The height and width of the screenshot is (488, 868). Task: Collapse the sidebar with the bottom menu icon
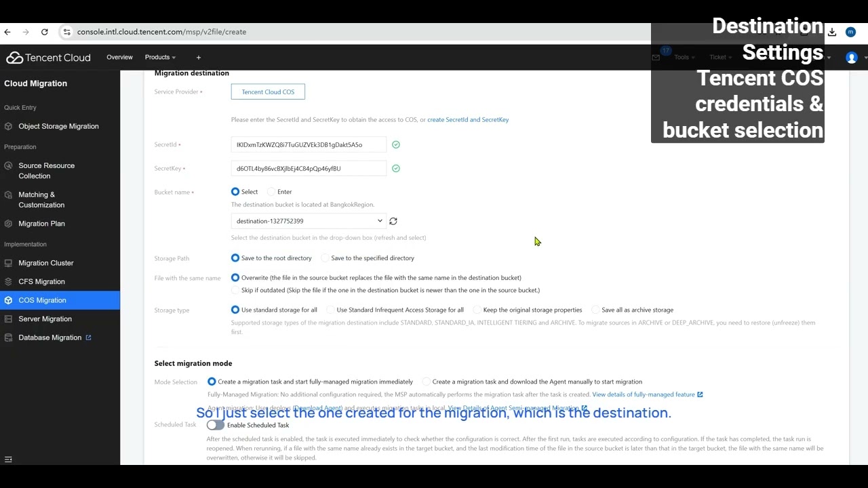8,460
